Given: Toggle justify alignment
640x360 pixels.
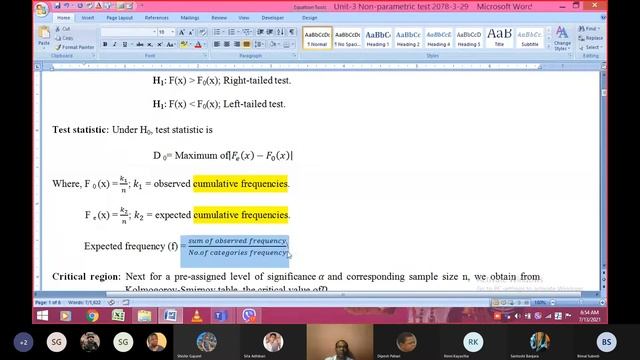Looking at the screenshot, I should pos(247,44).
